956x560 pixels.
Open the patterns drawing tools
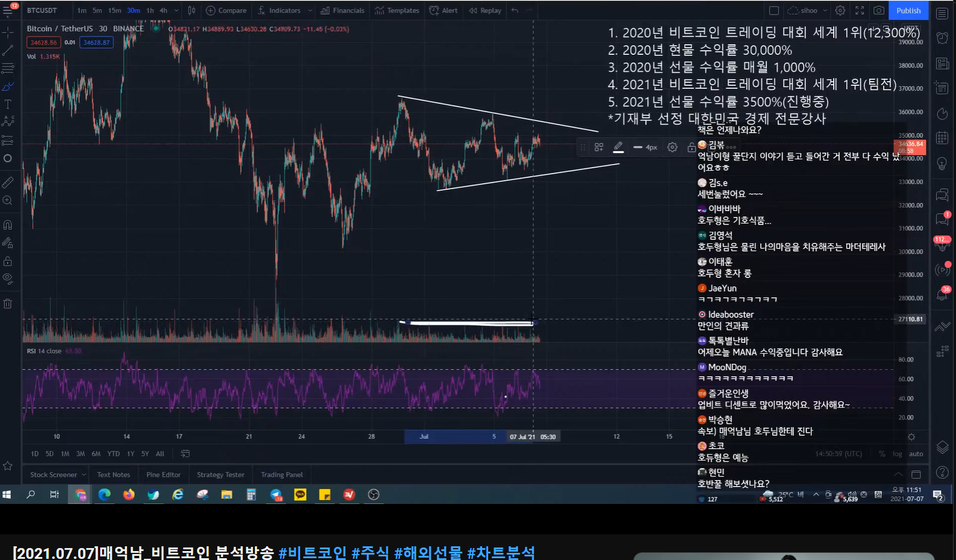[8, 122]
